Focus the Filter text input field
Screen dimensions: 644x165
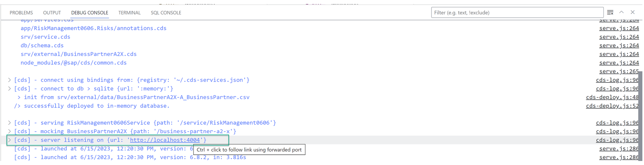[517, 12]
